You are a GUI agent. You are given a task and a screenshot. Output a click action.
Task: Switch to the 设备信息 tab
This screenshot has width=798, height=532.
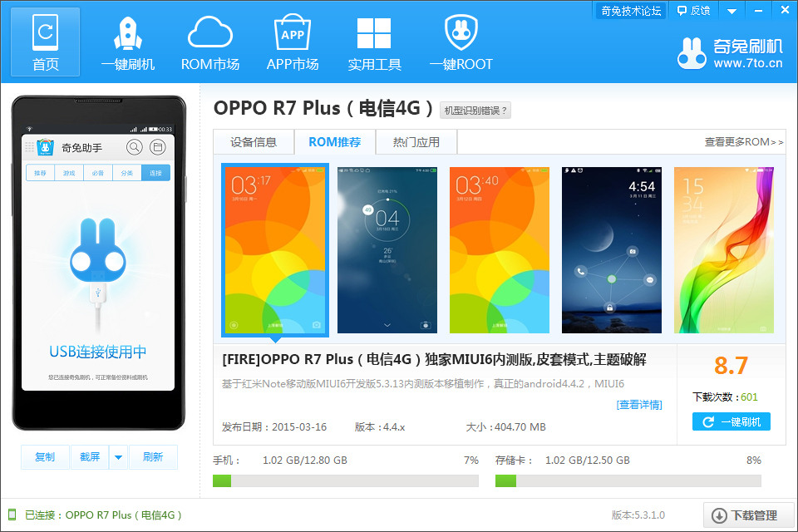(254, 142)
